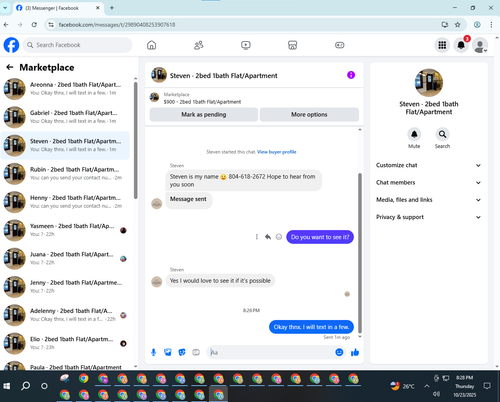Image resolution: width=500 pixels, height=402 pixels.
Task: Select Steven's message with phone number 804-618-2672
Action: [243, 180]
